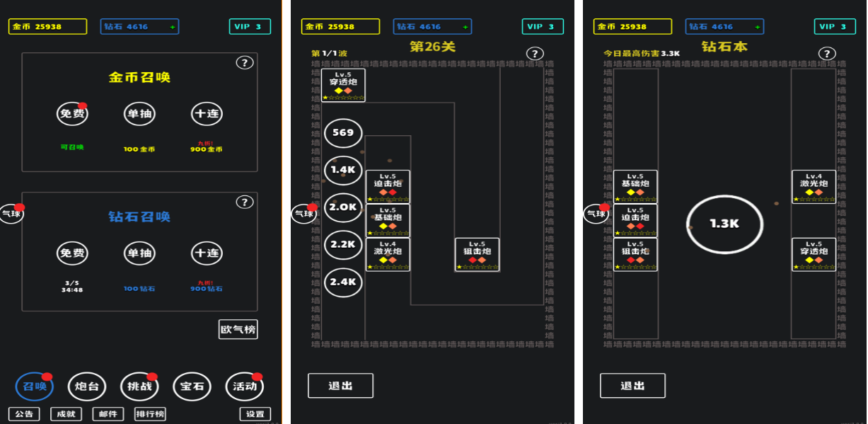Switch to the 挑战 challenge tab

tap(139, 386)
